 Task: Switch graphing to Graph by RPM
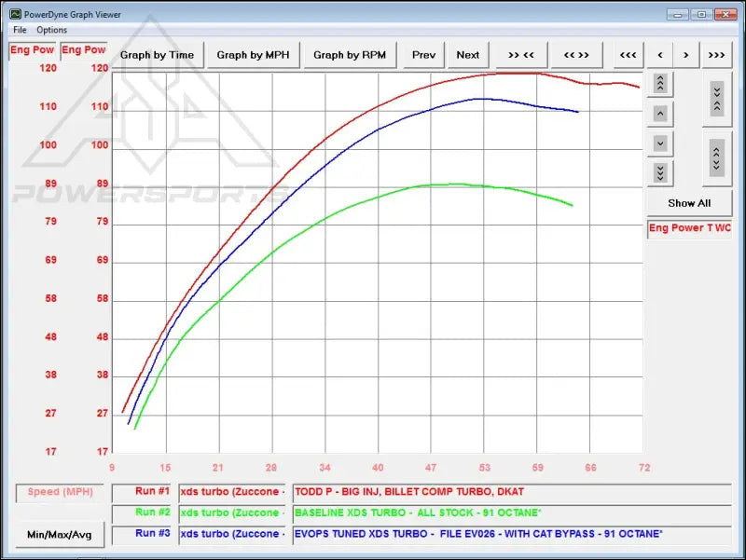pyautogui.click(x=350, y=55)
